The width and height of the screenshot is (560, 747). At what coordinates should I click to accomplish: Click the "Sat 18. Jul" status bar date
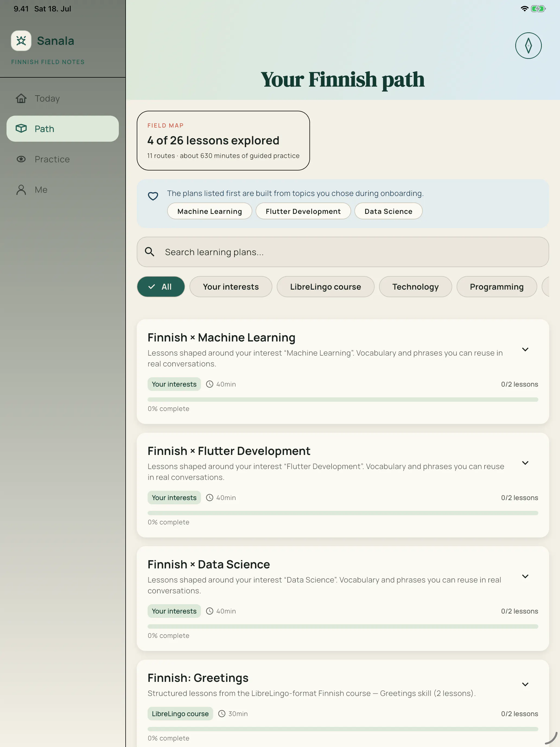(53, 9)
